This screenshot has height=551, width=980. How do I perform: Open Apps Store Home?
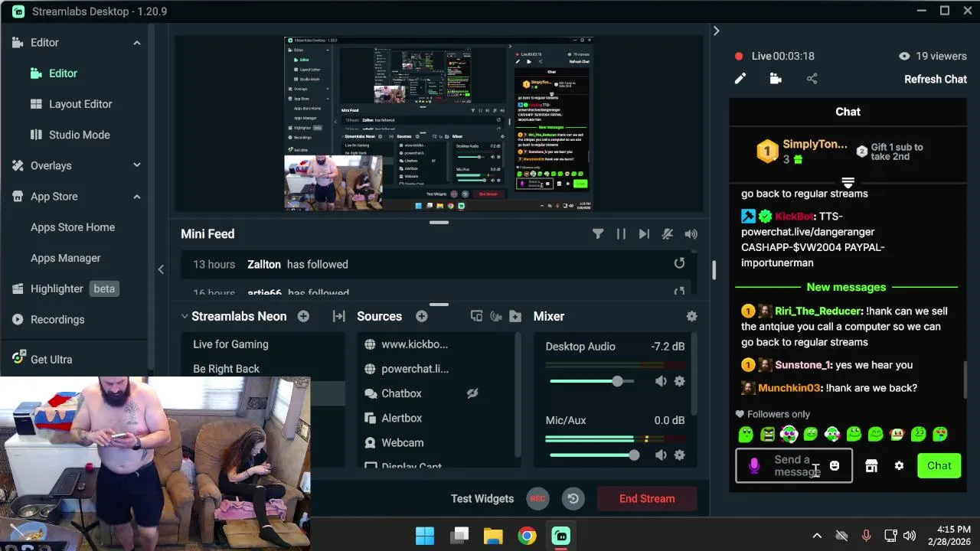point(73,227)
